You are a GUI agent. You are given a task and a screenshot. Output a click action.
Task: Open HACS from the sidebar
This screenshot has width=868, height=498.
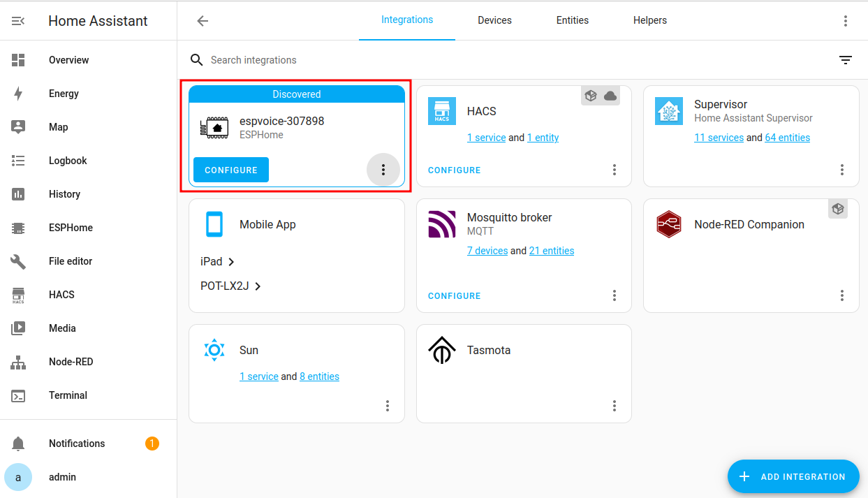[88, 295]
